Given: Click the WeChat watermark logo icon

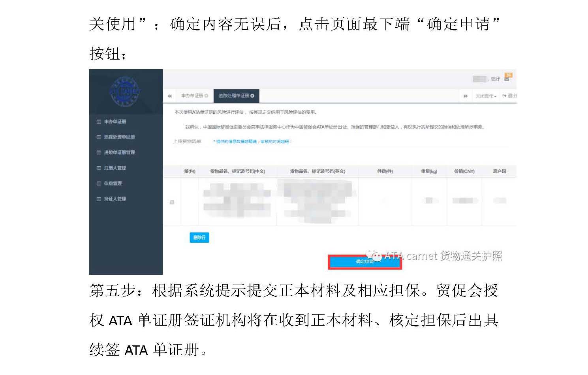Looking at the screenshot, I should tap(374, 256).
